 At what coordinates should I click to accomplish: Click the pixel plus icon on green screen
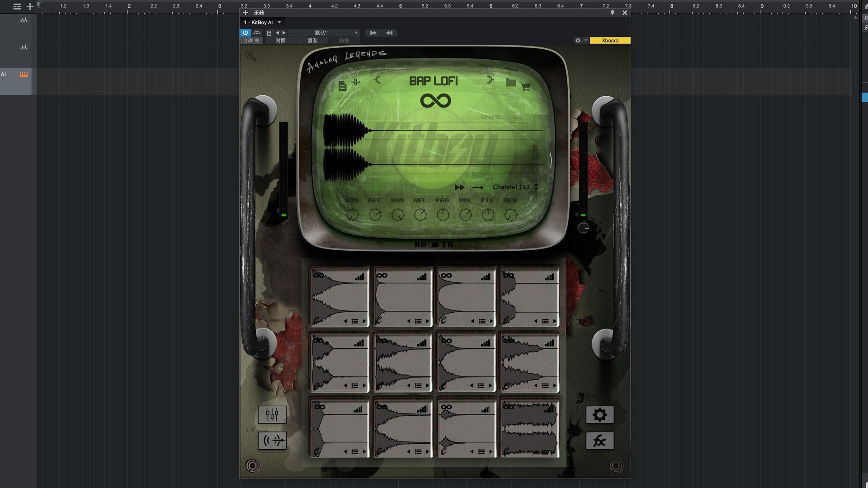click(356, 82)
